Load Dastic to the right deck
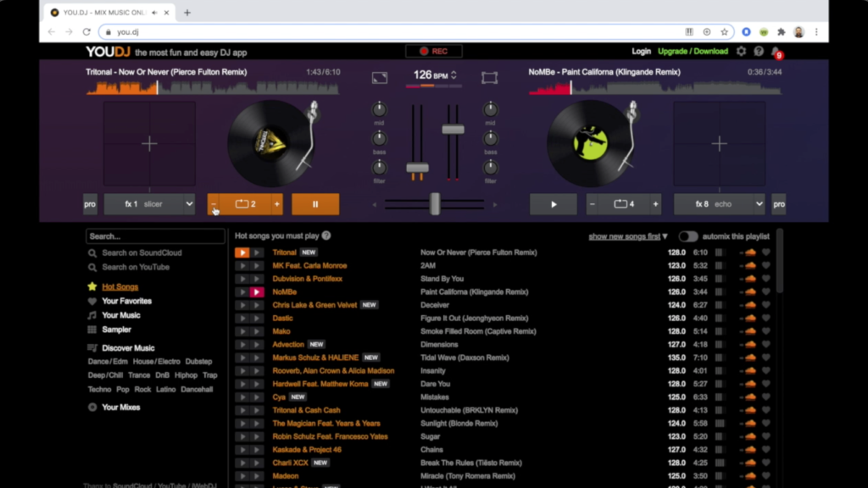The width and height of the screenshot is (868, 488). coord(256,319)
